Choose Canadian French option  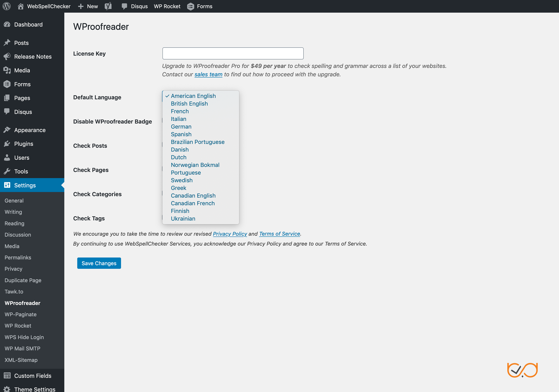click(x=193, y=203)
